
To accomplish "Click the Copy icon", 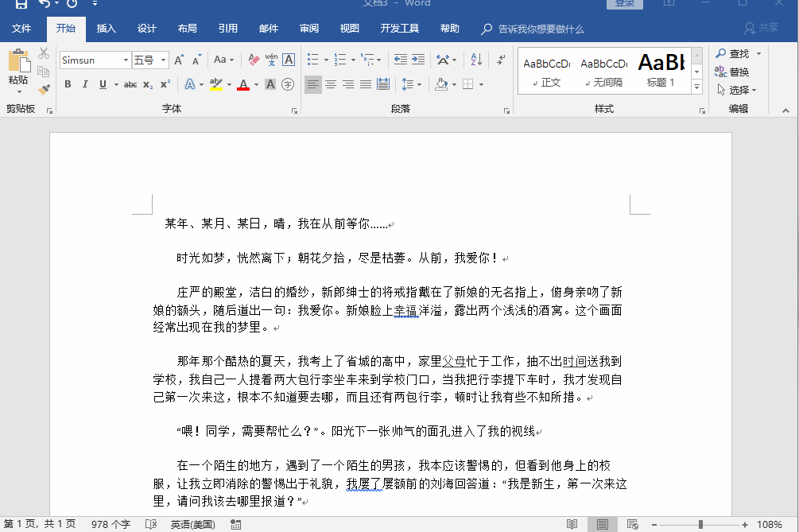I will [x=44, y=72].
